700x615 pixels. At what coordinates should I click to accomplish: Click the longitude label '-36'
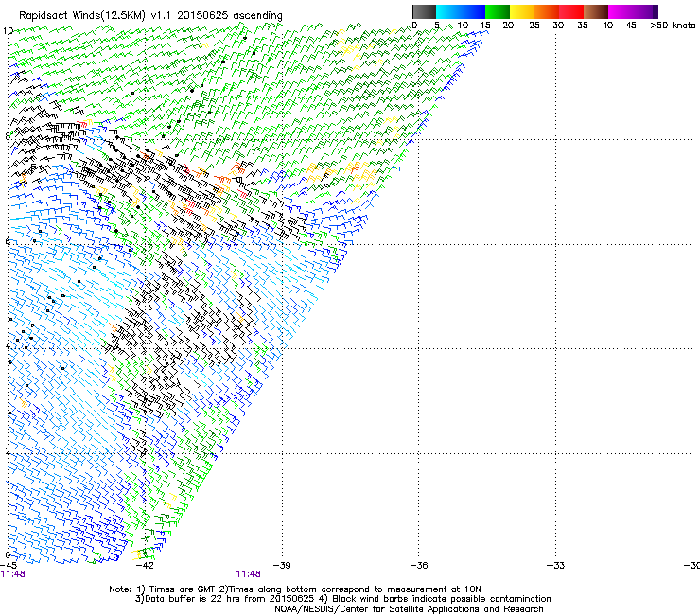point(419,566)
